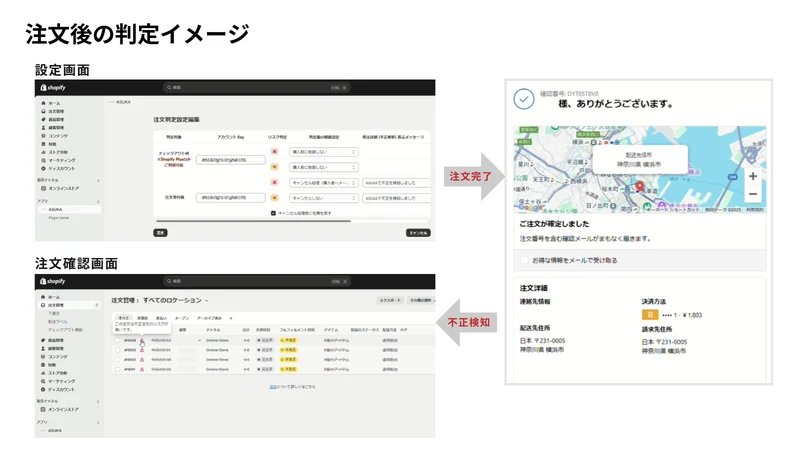
Task: Uncheck the キャンセル処理時に在庫を戻す checkbox
Action: (x=273, y=213)
